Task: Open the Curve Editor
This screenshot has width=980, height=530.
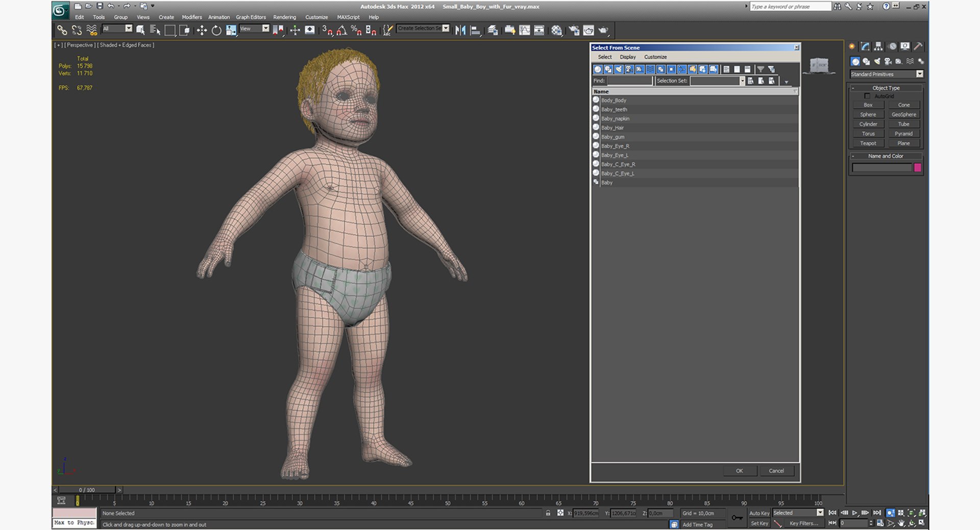Action: pos(524,30)
